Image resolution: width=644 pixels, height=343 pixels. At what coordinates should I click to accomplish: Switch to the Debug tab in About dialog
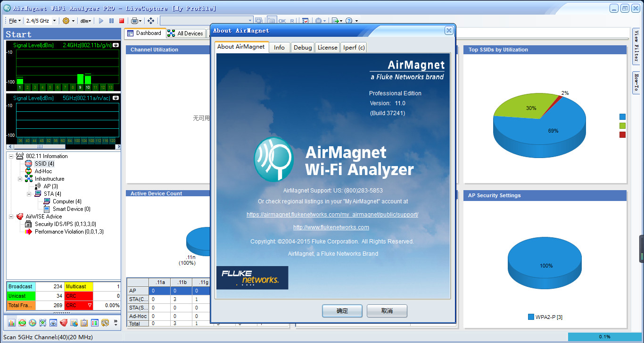(x=303, y=47)
